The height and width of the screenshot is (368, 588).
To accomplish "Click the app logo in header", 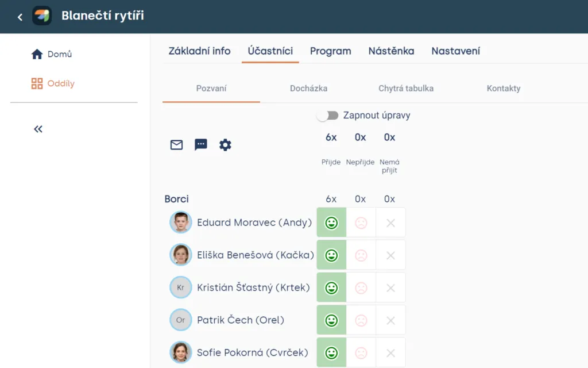I will [41, 16].
